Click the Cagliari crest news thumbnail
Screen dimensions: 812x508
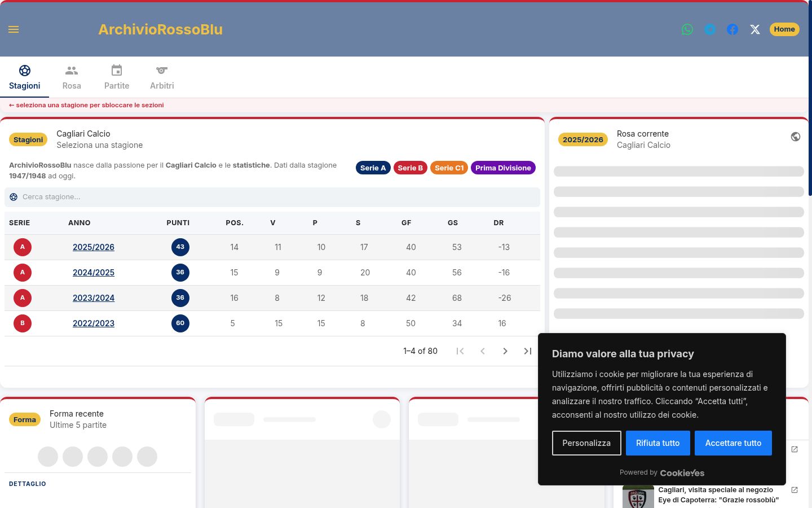(638, 497)
